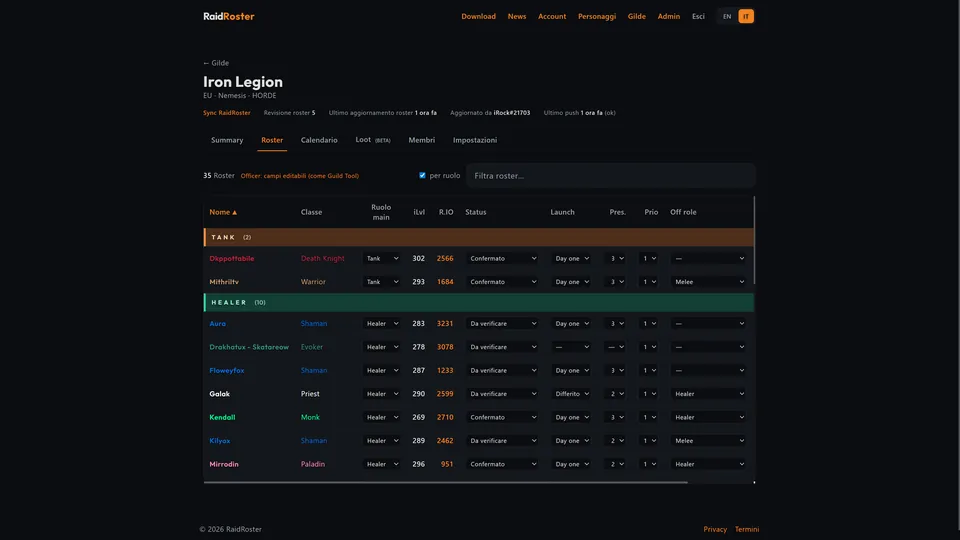Click the Aura character name
Viewport: 960px width, 540px height.
217,323
